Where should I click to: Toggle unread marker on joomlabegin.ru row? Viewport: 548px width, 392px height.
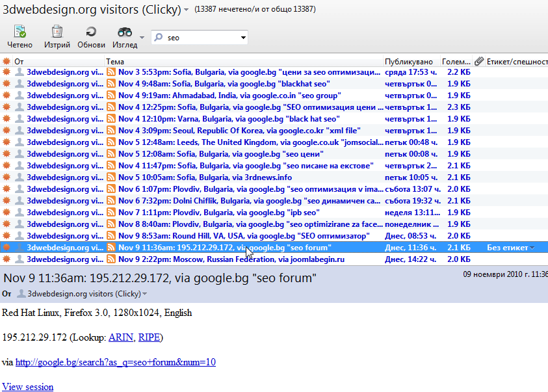point(7,259)
